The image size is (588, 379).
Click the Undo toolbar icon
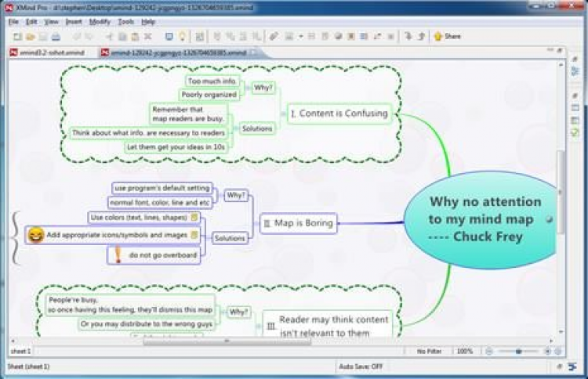77,36
